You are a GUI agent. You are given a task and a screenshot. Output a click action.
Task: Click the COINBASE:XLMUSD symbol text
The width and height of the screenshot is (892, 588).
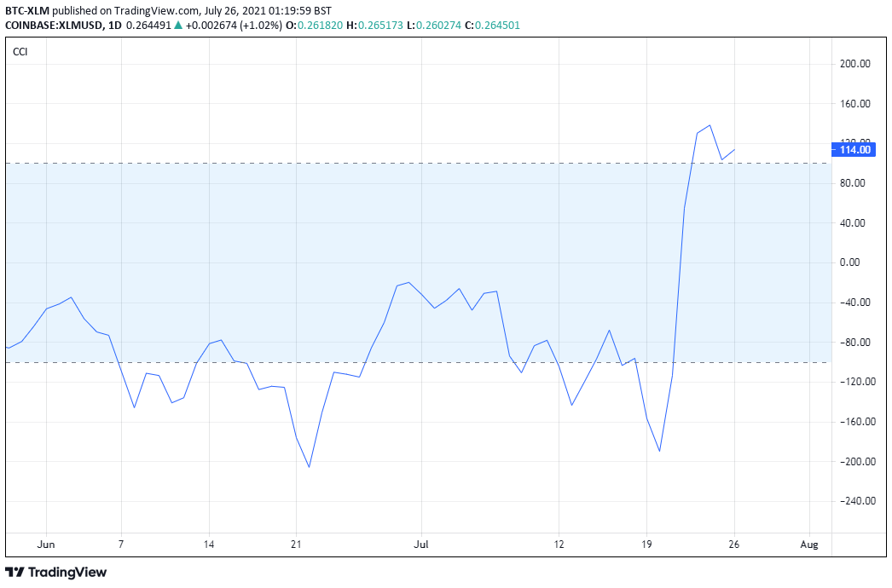click(x=55, y=25)
